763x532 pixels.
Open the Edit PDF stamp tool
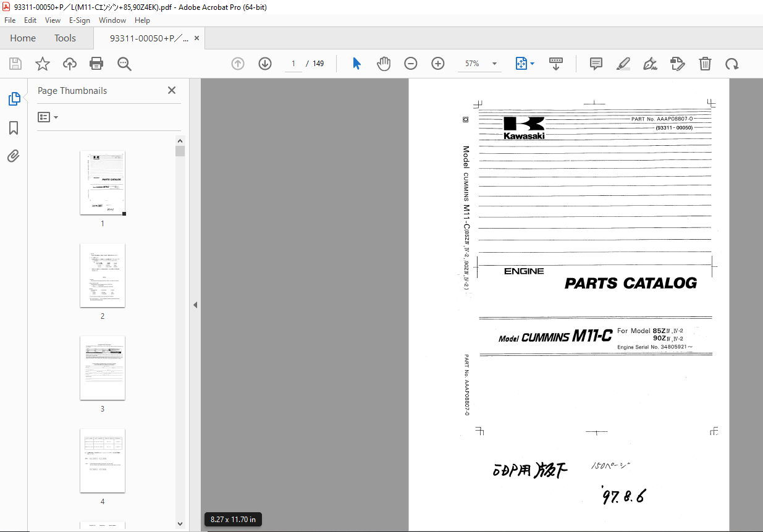[678, 64]
